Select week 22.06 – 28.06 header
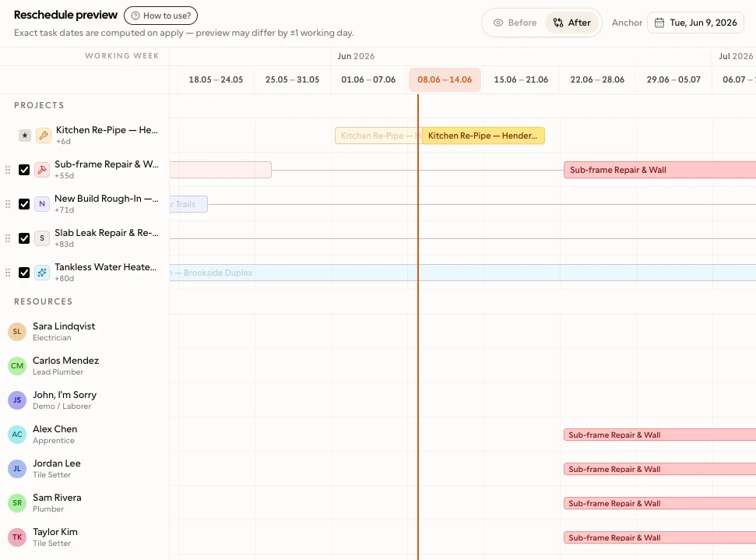The width and height of the screenshot is (756, 560). (x=597, y=79)
